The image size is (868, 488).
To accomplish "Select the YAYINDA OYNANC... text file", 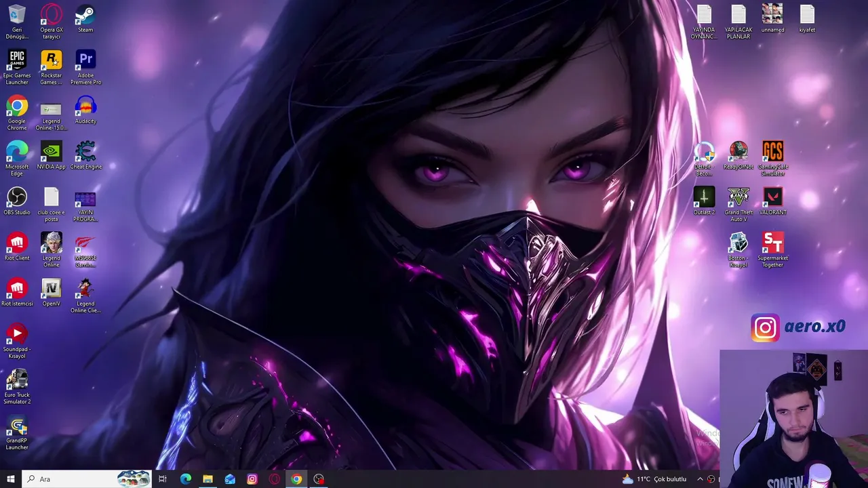I will point(704,22).
